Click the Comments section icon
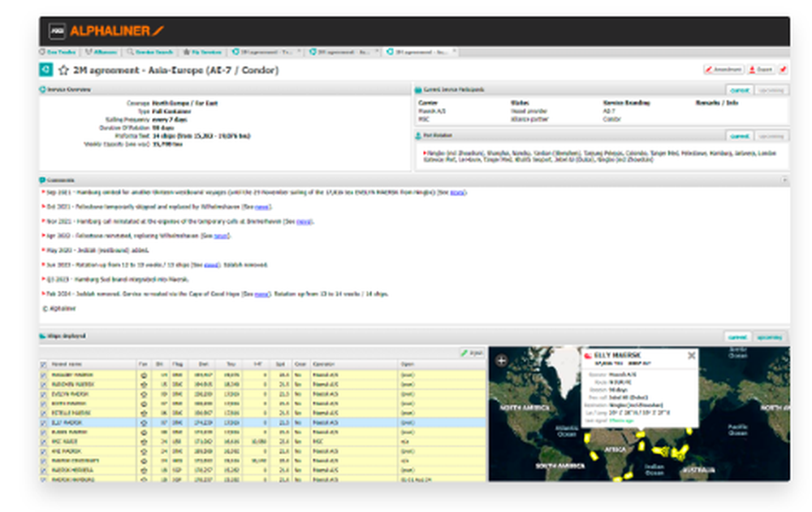Viewport: 812px width, 512px height. [x=42, y=180]
